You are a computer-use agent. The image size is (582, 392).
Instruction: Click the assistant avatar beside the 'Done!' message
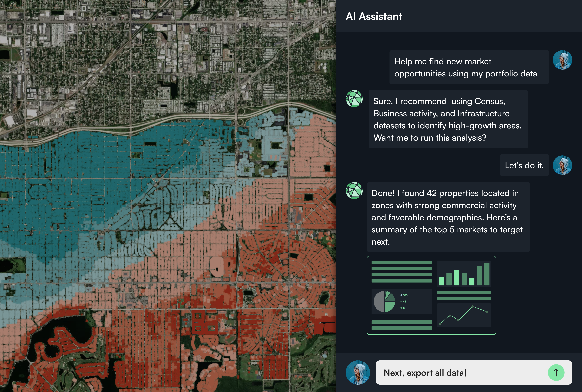pyautogui.click(x=354, y=190)
